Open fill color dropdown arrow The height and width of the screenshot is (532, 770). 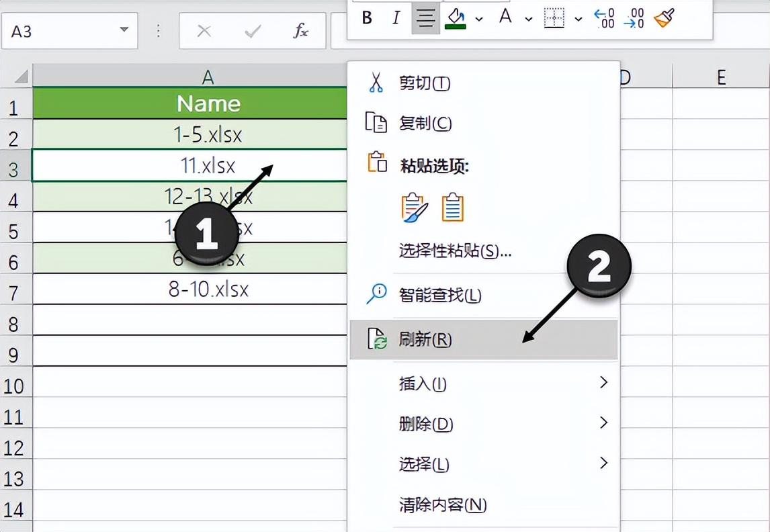tap(479, 19)
